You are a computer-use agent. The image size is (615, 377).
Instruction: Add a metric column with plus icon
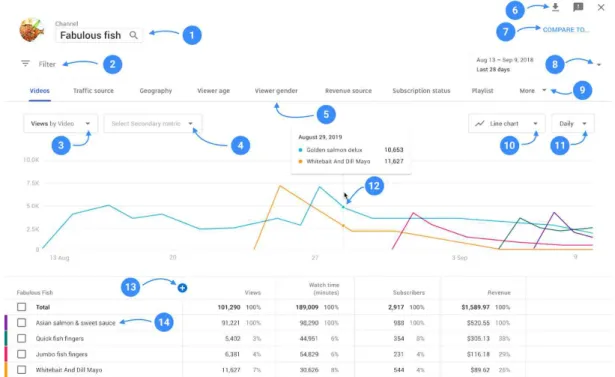(x=182, y=288)
